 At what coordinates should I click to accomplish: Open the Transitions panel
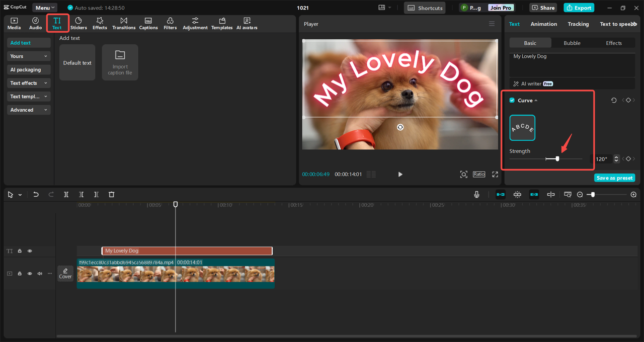pos(124,23)
